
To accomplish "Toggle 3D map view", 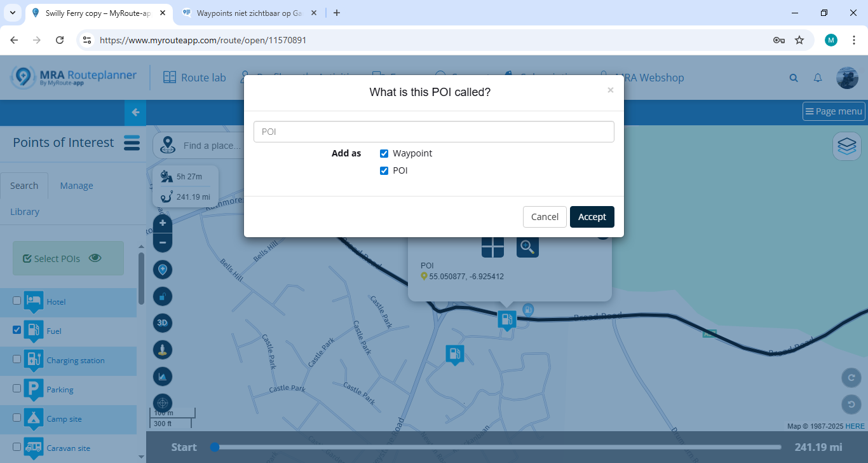I will 163,323.
